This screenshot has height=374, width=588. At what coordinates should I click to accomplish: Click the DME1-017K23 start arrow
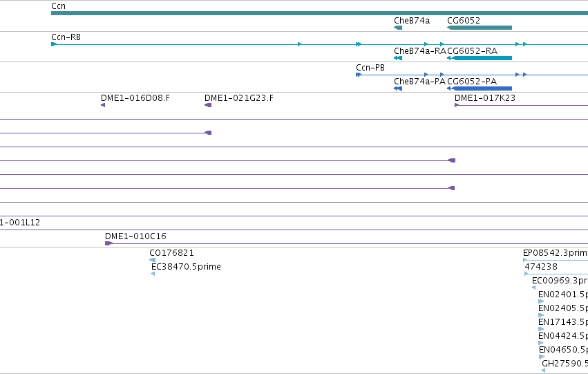tap(457, 105)
